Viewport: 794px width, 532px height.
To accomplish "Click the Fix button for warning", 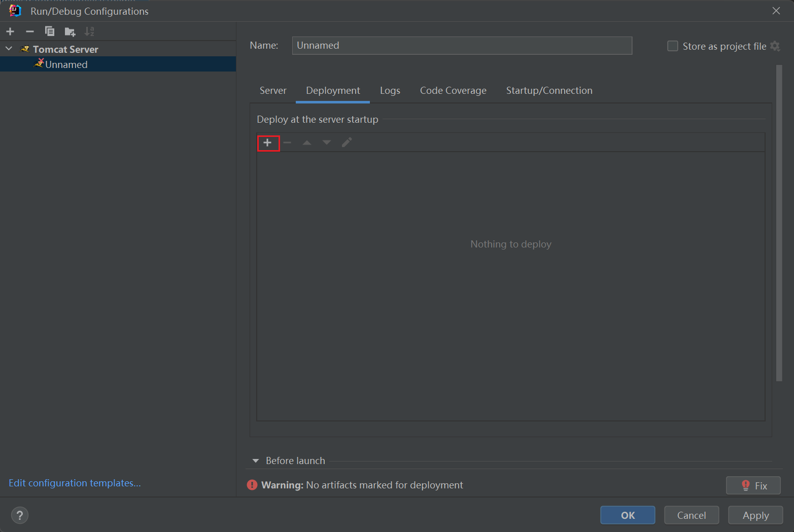I will [753, 485].
